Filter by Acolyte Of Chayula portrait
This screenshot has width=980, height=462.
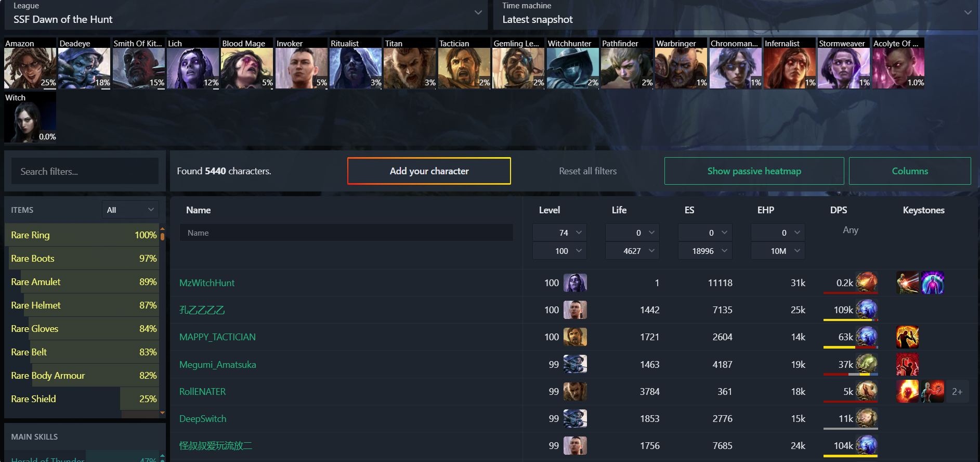[898, 63]
